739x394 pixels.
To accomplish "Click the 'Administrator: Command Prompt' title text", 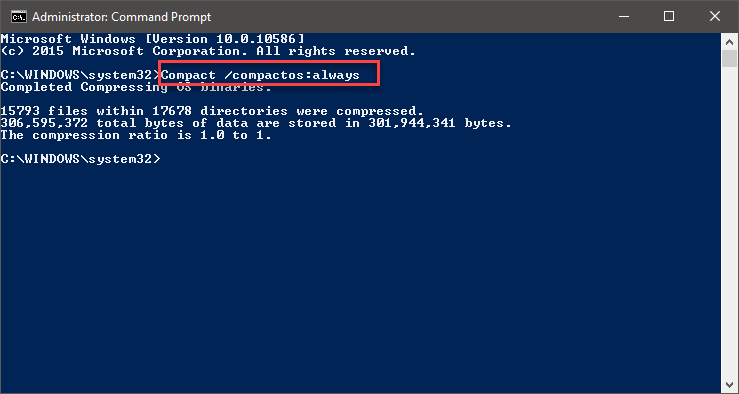I will point(122,17).
